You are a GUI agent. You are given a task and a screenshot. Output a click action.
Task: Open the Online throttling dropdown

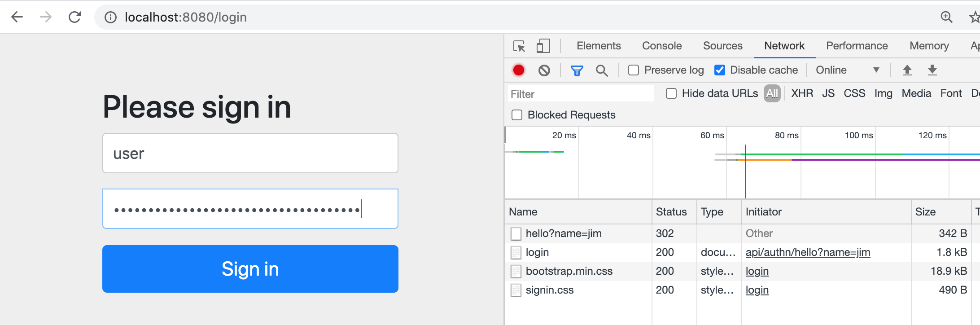847,70
